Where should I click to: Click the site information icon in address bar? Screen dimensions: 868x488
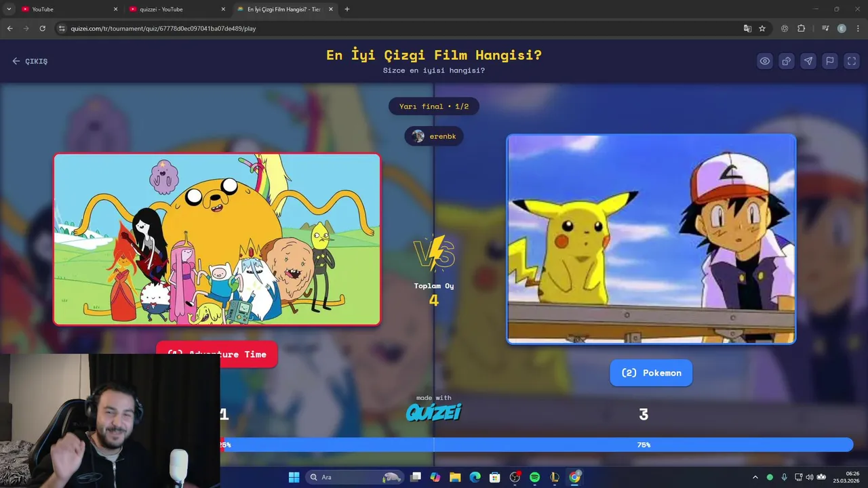tap(62, 28)
